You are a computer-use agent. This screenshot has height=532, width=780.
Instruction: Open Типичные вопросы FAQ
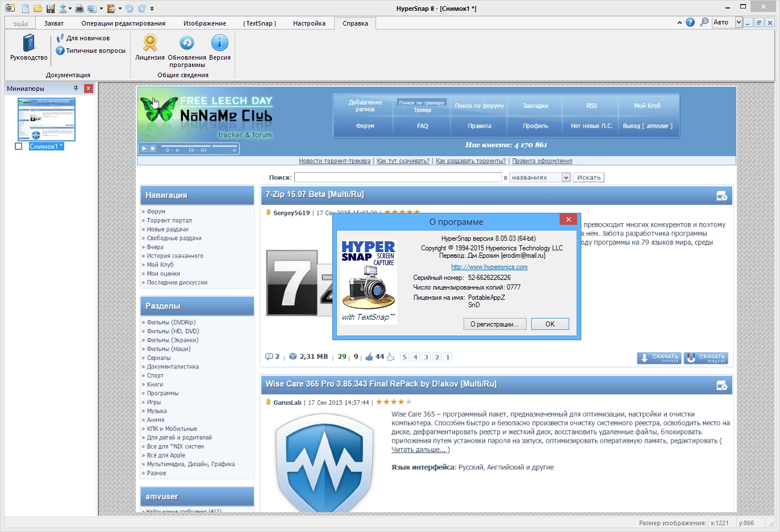(90, 51)
